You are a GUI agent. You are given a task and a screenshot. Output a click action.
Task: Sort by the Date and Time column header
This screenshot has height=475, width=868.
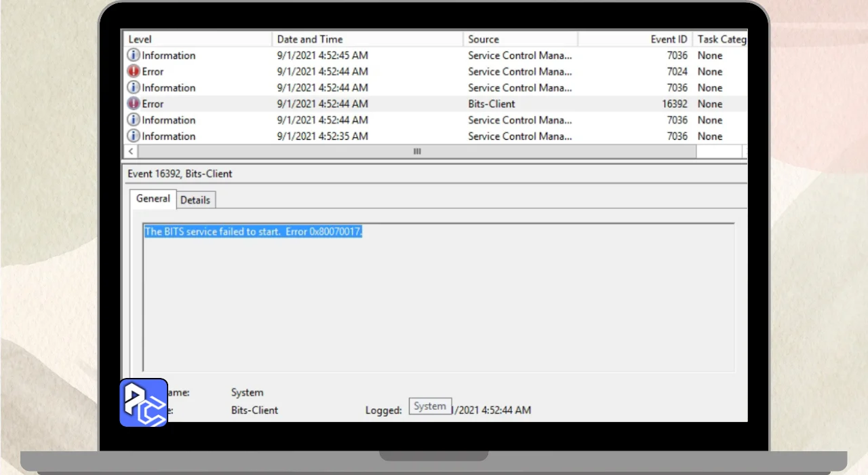tap(368, 39)
